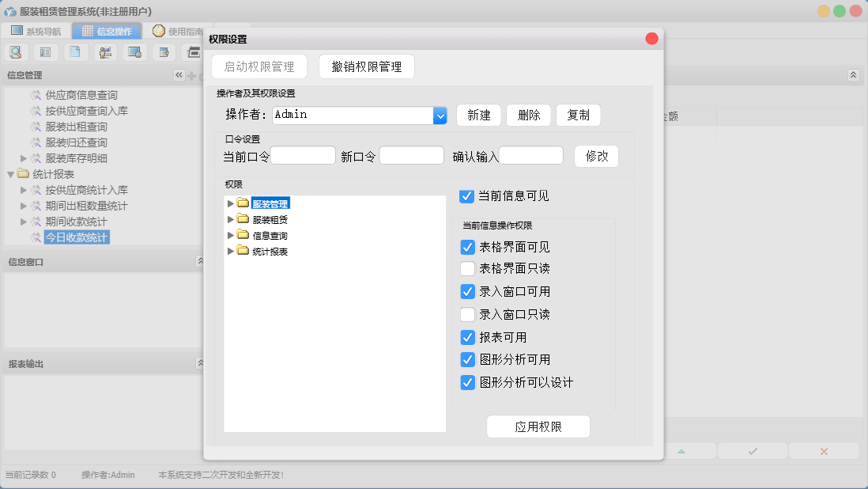
Task: Focus the 当前口令 input field
Action: point(303,156)
